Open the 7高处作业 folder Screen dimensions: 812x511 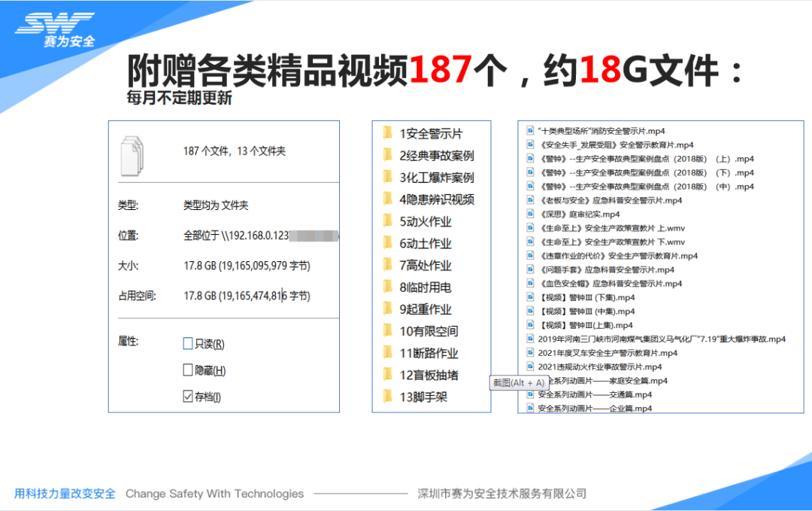tap(426, 265)
